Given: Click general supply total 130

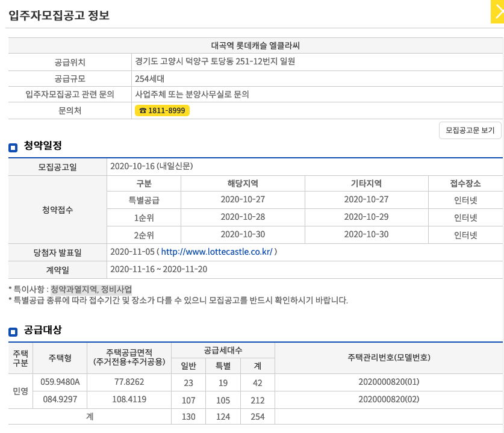Looking at the screenshot, I should pyautogui.click(x=188, y=417).
